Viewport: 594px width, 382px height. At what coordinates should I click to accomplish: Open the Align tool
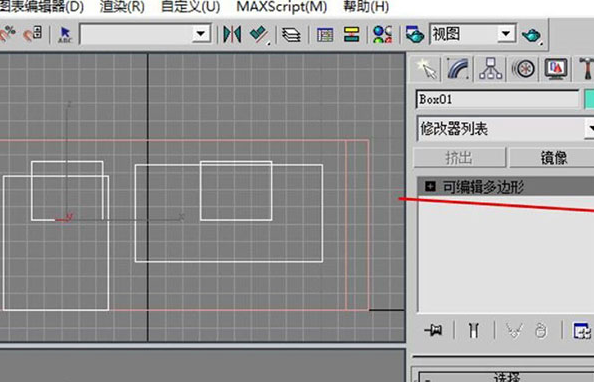(x=260, y=34)
